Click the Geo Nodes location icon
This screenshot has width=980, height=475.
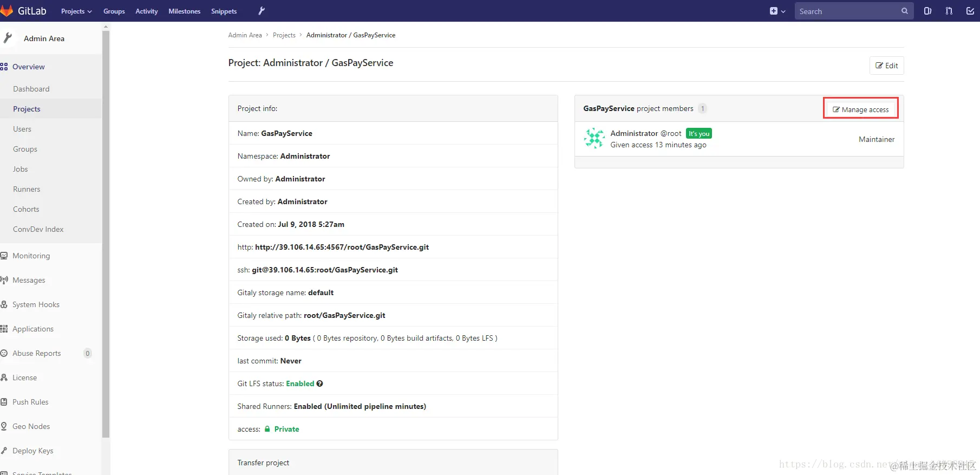click(x=4, y=426)
